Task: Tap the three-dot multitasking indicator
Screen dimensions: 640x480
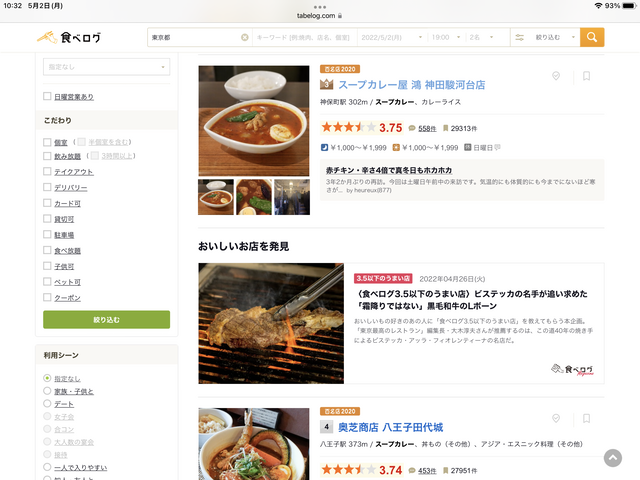Action: (x=320, y=7)
